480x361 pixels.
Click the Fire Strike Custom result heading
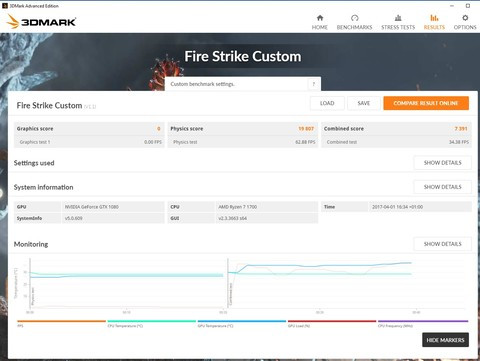coord(49,105)
